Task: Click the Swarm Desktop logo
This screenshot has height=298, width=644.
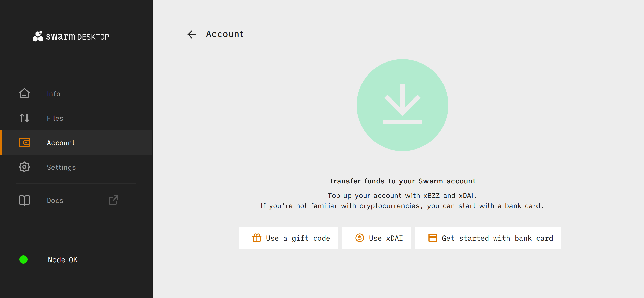Action: [71, 36]
